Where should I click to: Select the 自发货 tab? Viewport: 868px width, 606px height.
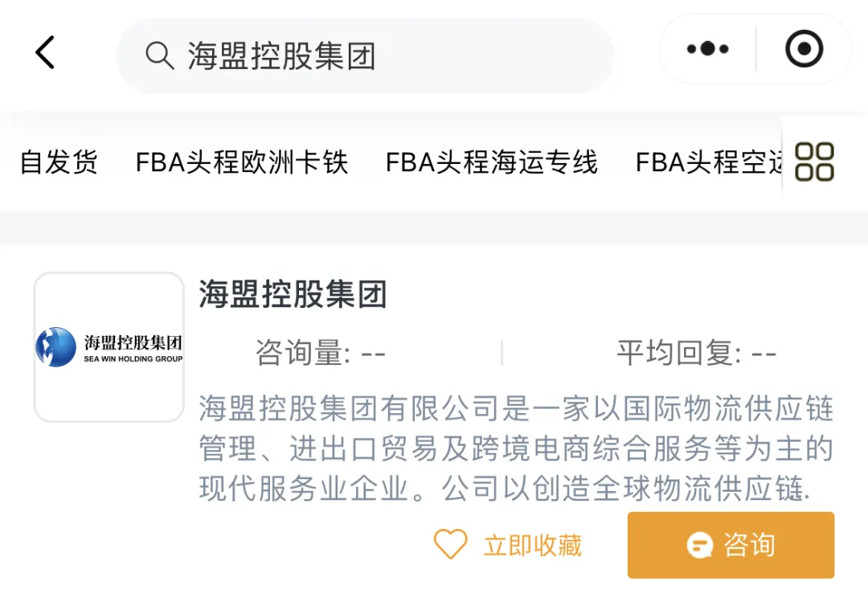(x=59, y=162)
